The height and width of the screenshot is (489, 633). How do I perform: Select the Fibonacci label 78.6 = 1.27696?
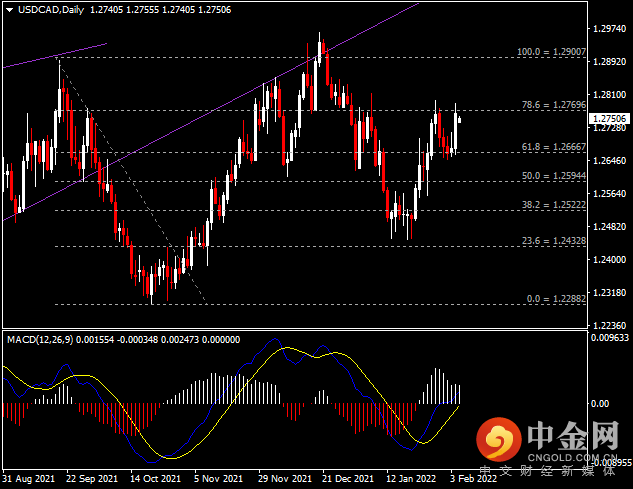[x=554, y=105]
